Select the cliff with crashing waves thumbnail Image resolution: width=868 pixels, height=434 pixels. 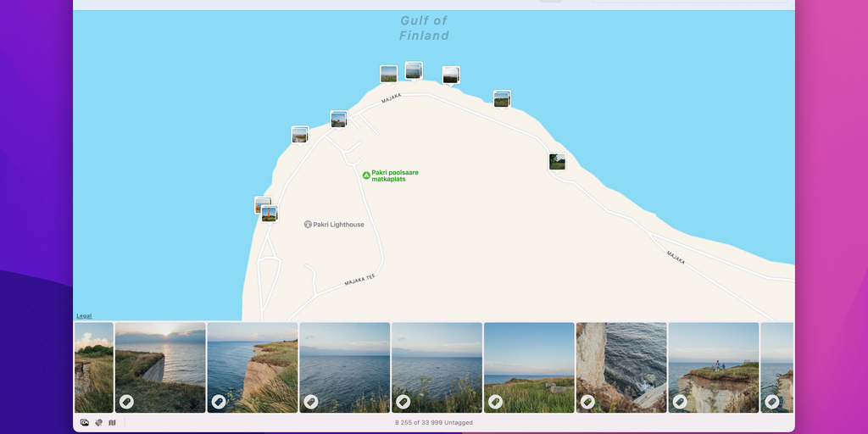(621, 368)
